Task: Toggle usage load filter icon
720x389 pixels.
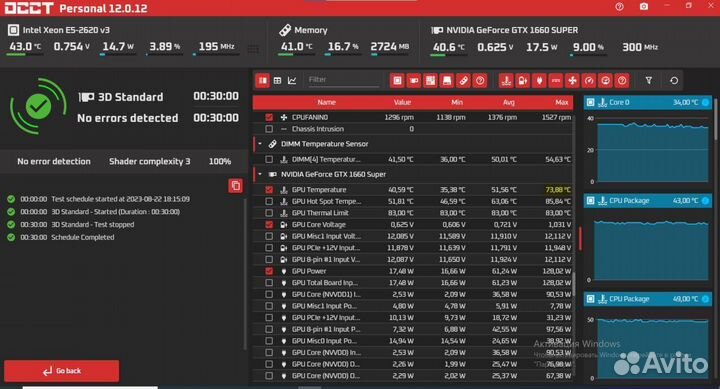Action: coord(605,80)
